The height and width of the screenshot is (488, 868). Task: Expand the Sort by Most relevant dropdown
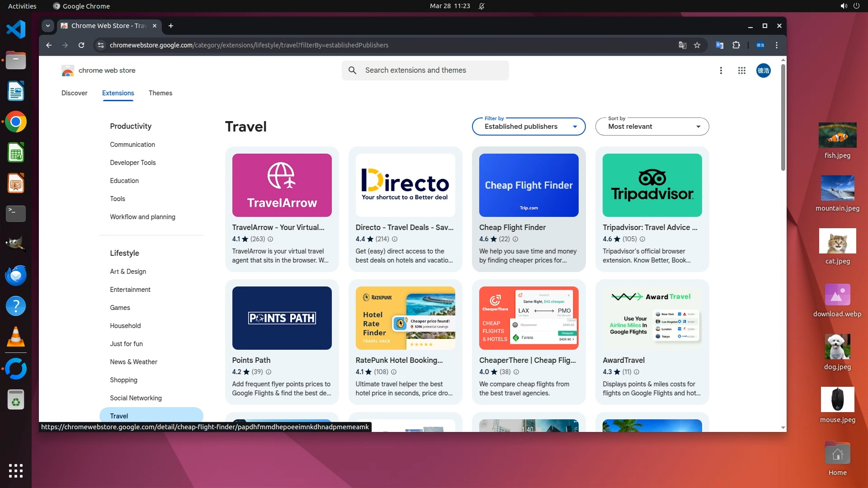pyautogui.click(x=652, y=127)
